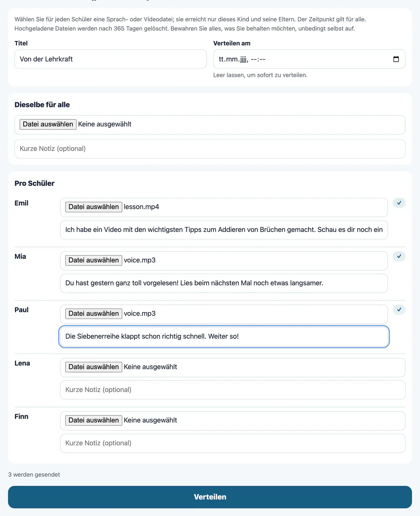Click 'Keine ausgewählt' text in Finn's row

tap(150, 420)
